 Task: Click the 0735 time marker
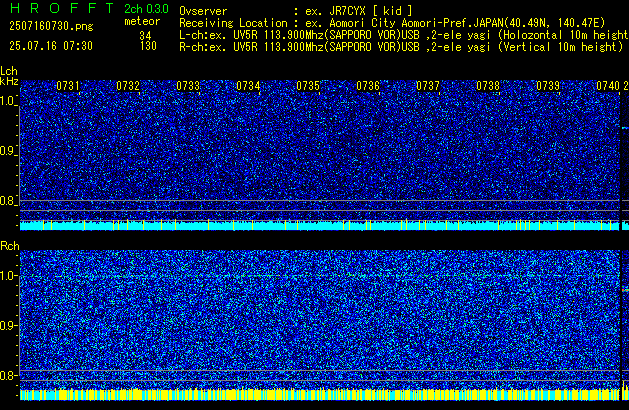[x=308, y=86]
